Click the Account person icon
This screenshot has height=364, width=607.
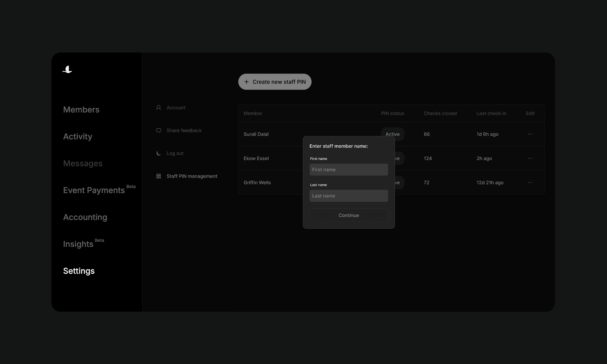point(158,108)
